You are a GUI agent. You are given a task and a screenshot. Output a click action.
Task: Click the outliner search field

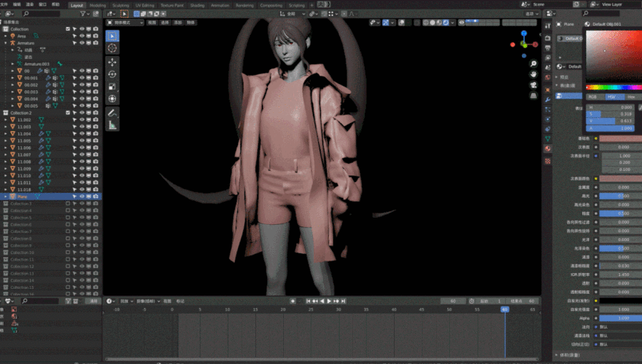tap(41, 14)
